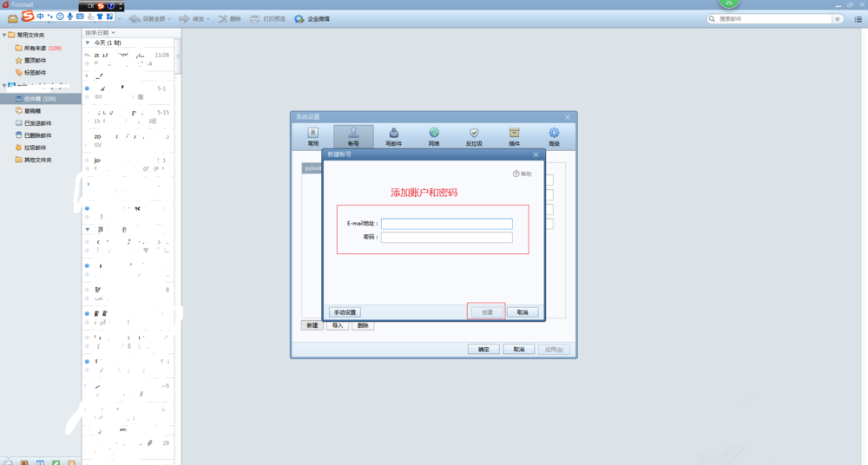Viewport: 868px width, 465px height.
Task: Click the New button under account list
Action: pos(312,325)
